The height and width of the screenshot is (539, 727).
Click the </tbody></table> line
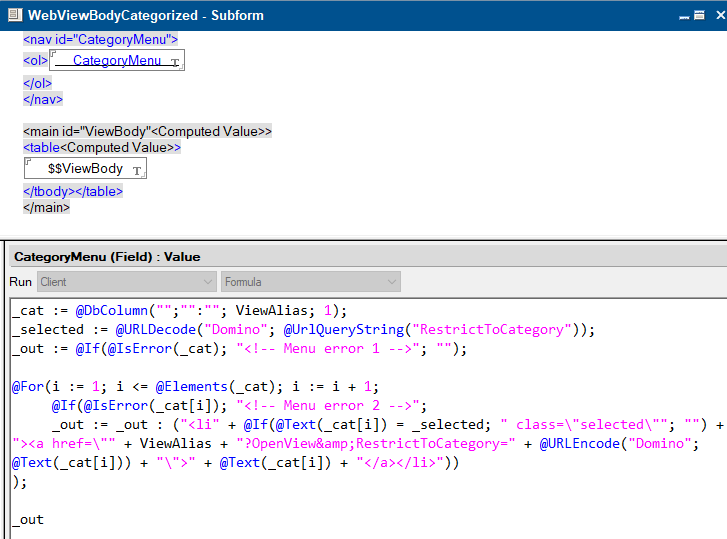pyautogui.click(x=73, y=191)
